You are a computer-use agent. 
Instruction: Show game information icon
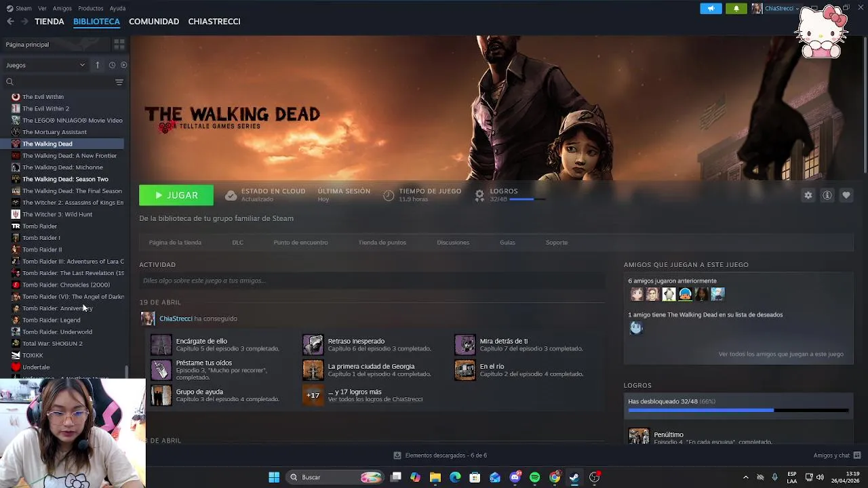[x=827, y=195]
